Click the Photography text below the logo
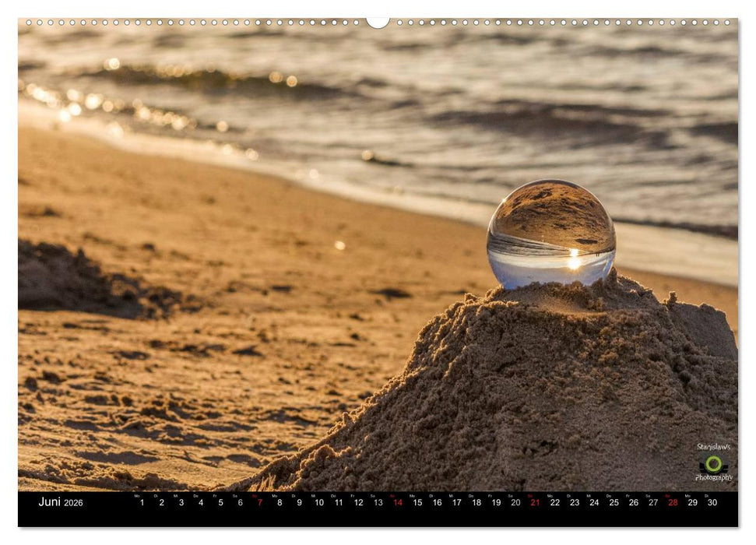The width and height of the screenshot is (756, 545). click(x=713, y=477)
